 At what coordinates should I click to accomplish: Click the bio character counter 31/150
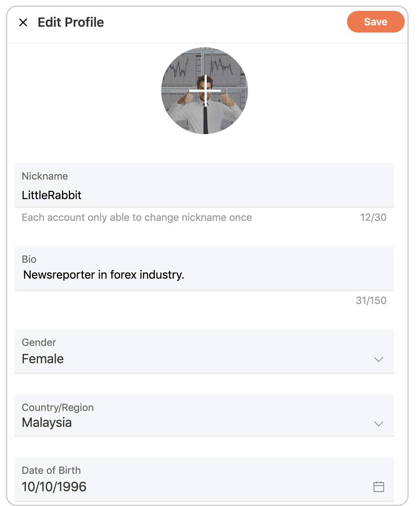coord(371,300)
